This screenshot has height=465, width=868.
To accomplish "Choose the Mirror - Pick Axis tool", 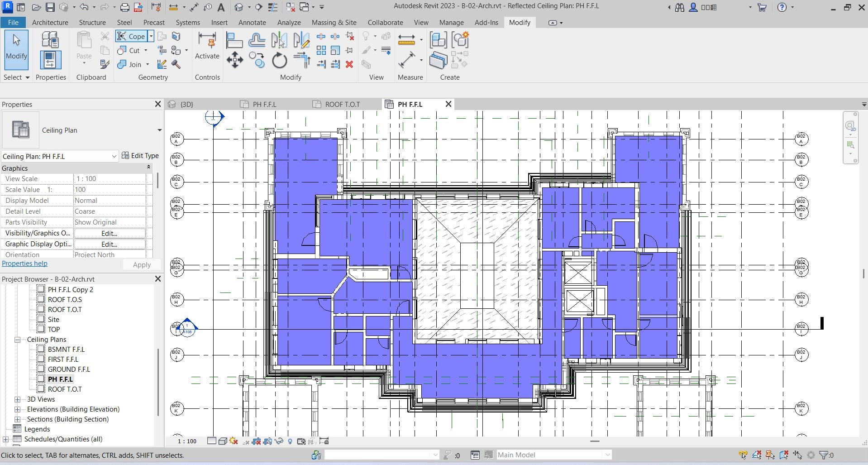I will (x=279, y=40).
